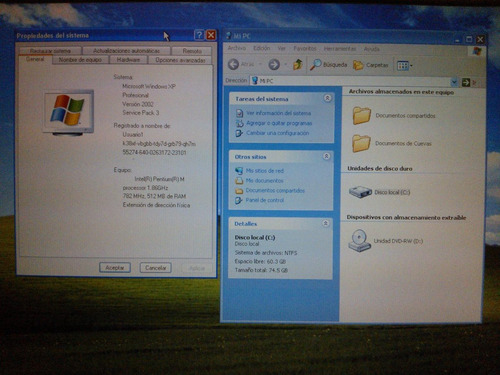
Task: Collapse Otros sitios panel
Action: [327, 156]
